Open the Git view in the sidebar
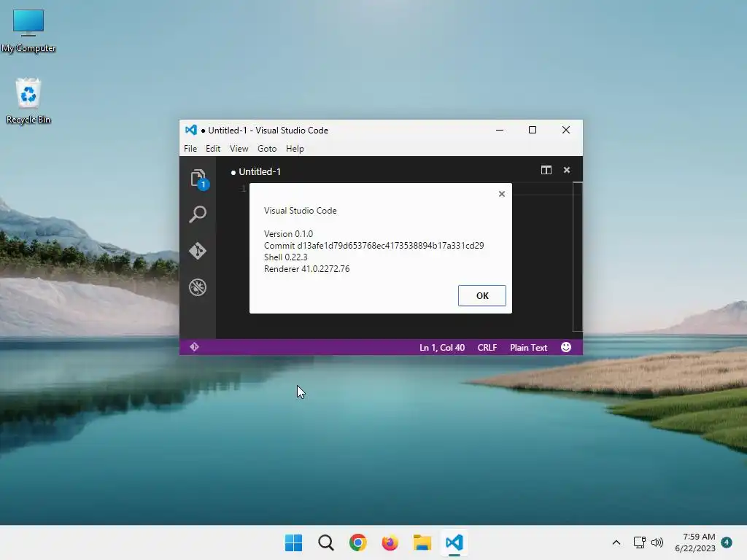 click(198, 251)
